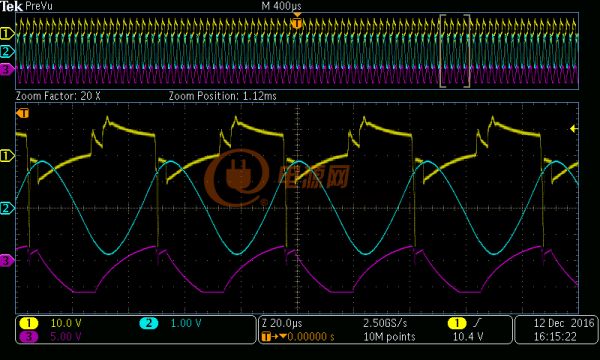Click the orange trigger position marker at top

(x=297, y=22)
